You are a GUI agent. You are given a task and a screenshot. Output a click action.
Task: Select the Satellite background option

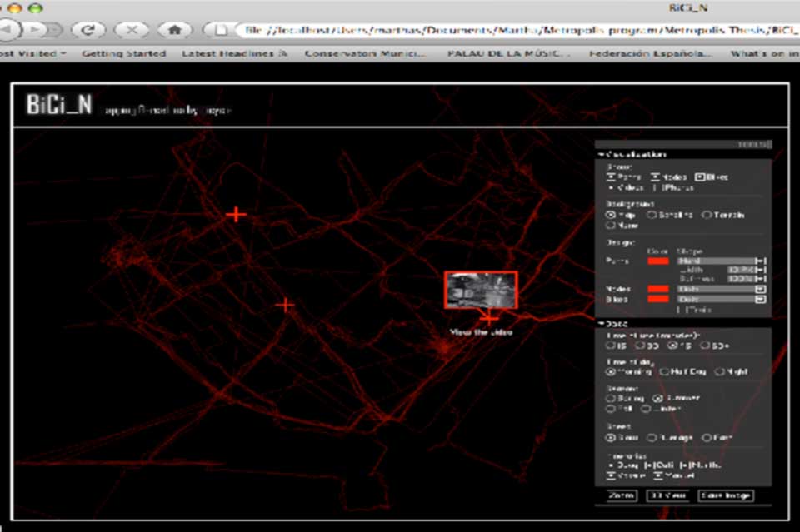pos(652,215)
